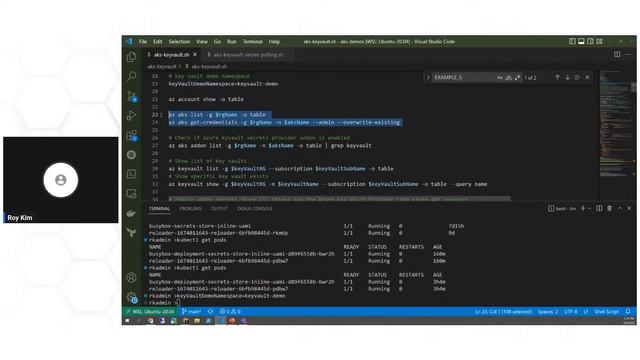
Task: Change end of line sequence LF
Action: tap(586, 311)
